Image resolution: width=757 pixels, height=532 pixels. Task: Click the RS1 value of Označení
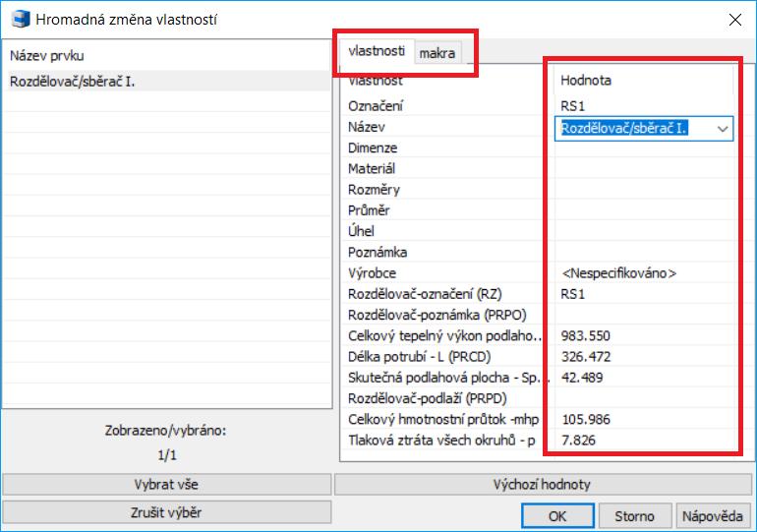point(572,106)
